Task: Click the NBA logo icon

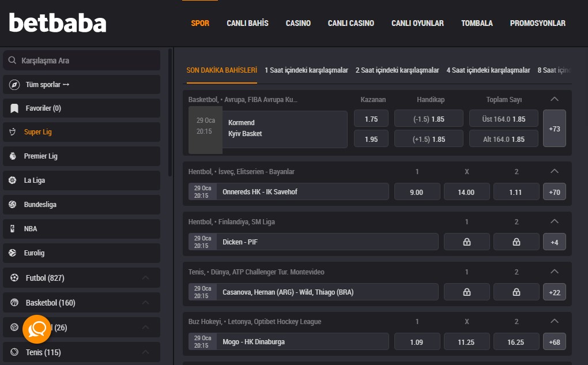Action: coord(12,228)
